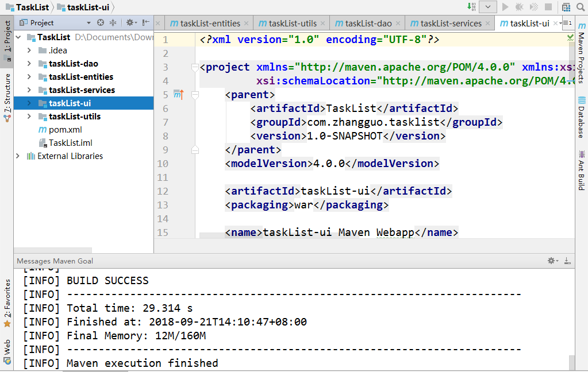Close the taskList-utils tab
This screenshot has width=588, height=372.
point(323,23)
